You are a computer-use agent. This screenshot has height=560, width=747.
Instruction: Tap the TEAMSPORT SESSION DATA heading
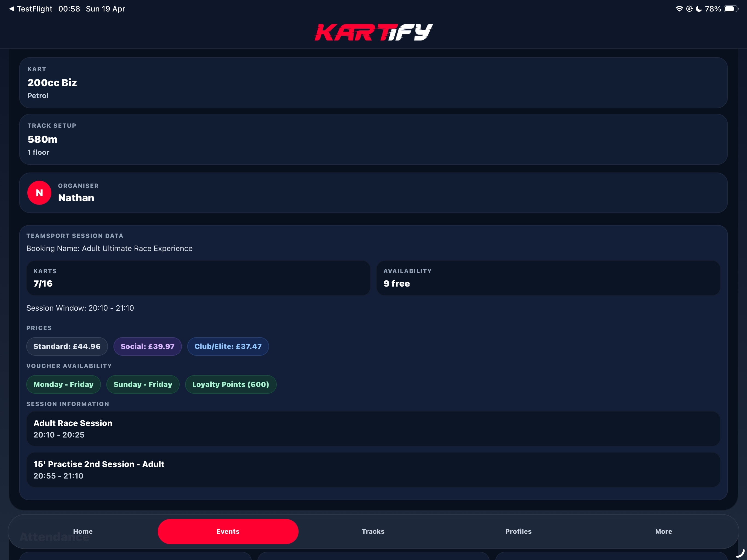[75, 236]
